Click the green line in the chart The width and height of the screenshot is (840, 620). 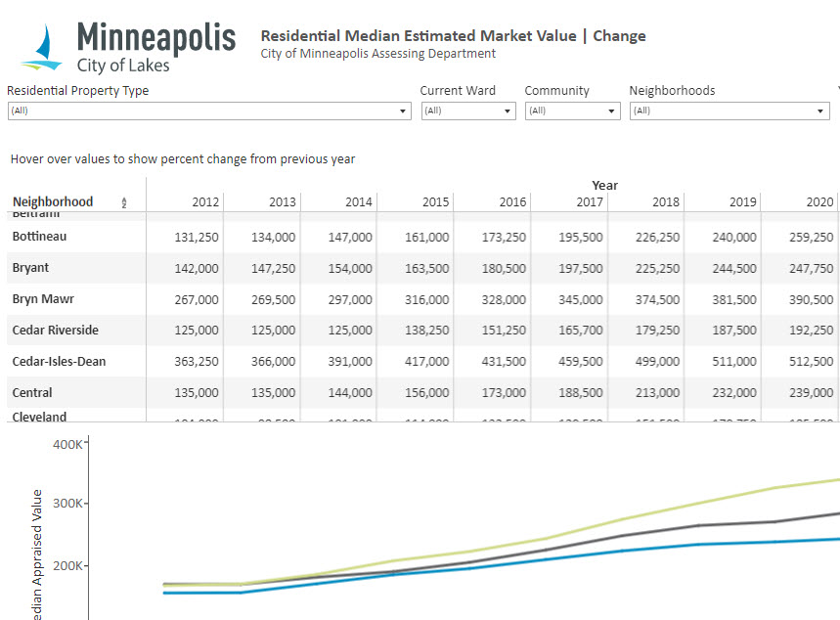coord(621,519)
